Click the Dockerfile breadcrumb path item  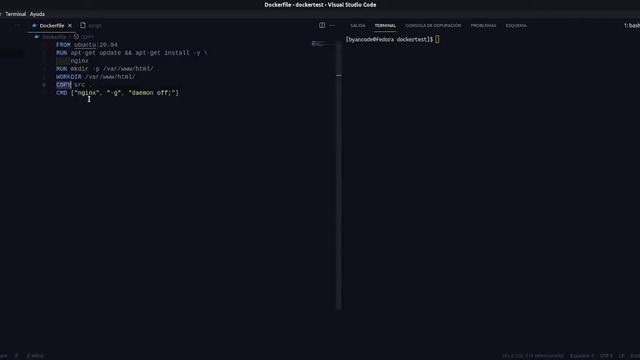[x=54, y=37]
